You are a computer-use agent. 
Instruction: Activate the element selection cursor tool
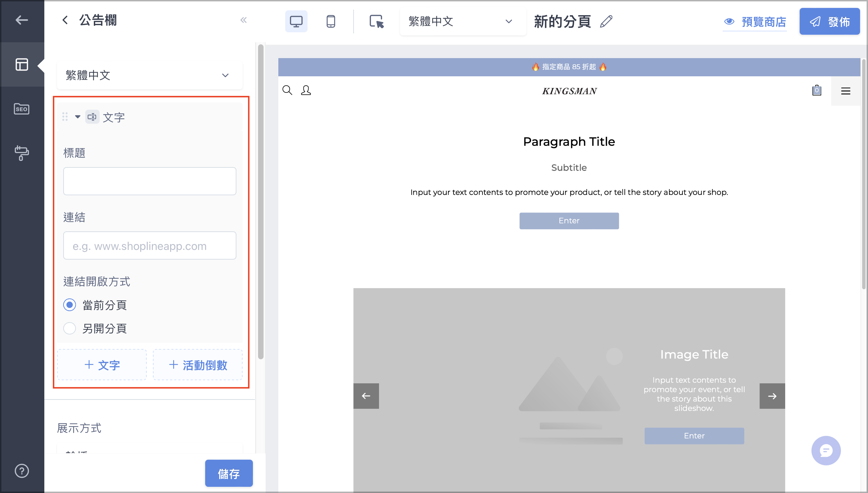click(x=377, y=21)
